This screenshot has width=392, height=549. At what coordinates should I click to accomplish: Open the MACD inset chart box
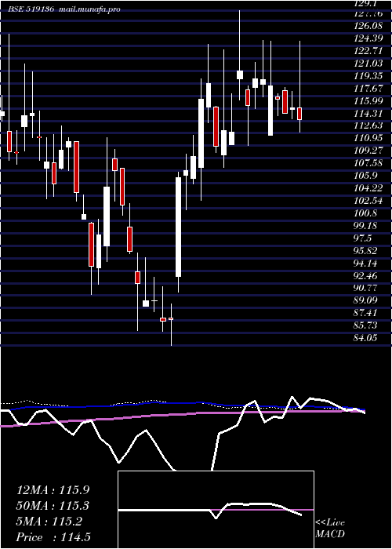[216, 510]
